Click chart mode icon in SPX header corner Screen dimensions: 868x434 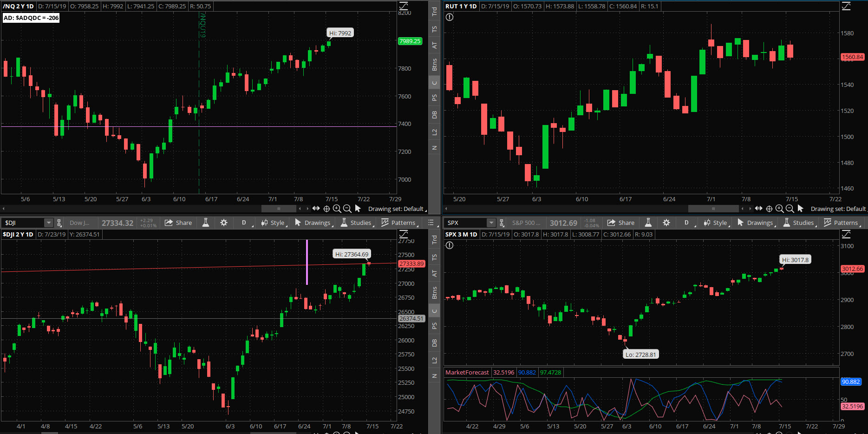(846, 234)
